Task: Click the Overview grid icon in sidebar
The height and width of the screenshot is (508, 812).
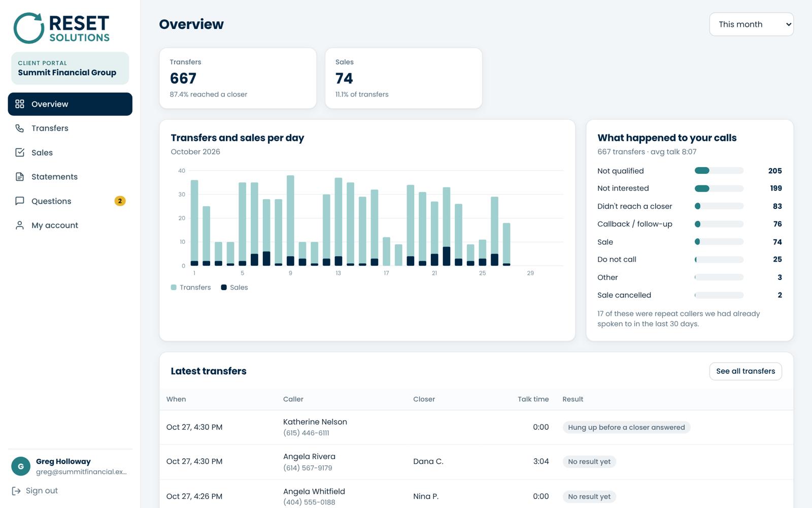Action: point(20,104)
